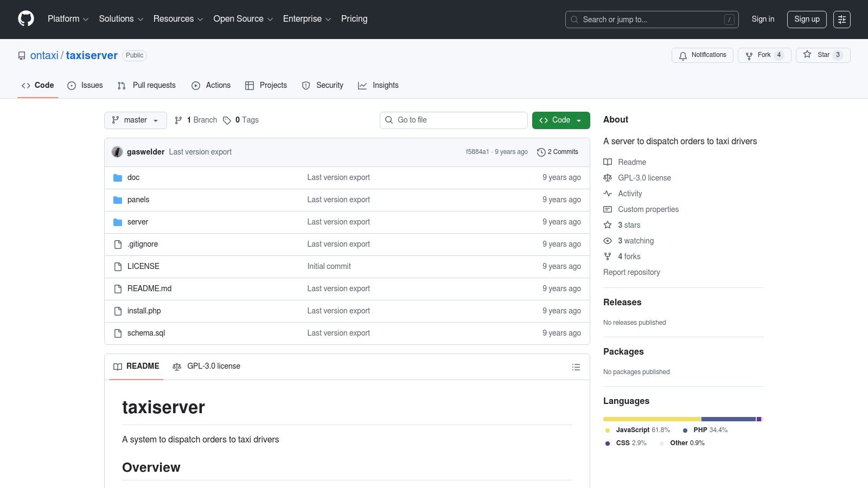Expand the master branch dropdown

click(135, 120)
